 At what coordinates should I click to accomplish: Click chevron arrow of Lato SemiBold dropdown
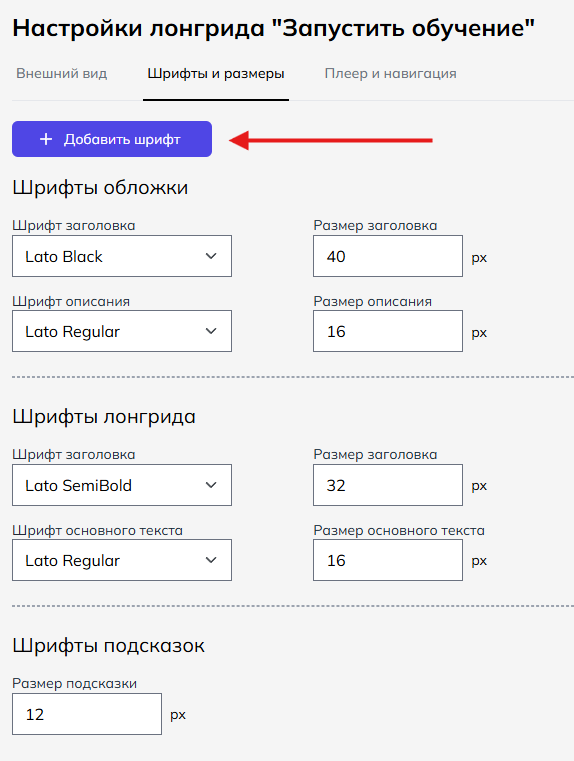(x=211, y=485)
